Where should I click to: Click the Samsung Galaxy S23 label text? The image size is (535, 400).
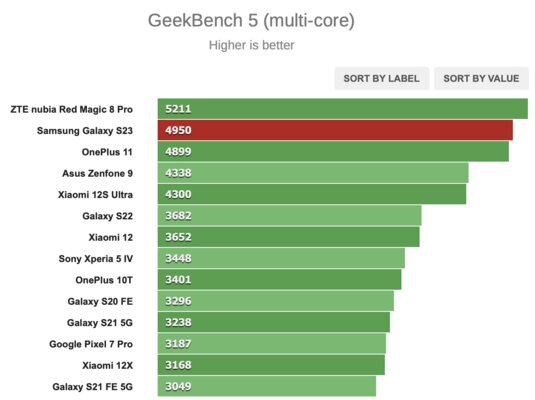85,131
